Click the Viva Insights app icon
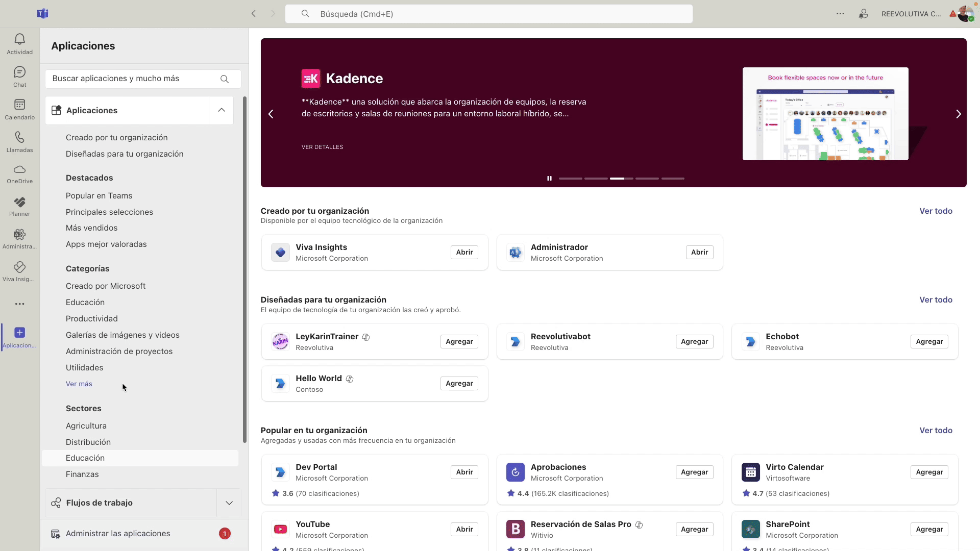Image resolution: width=980 pixels, height=551 pixels. tap(280, 253)
